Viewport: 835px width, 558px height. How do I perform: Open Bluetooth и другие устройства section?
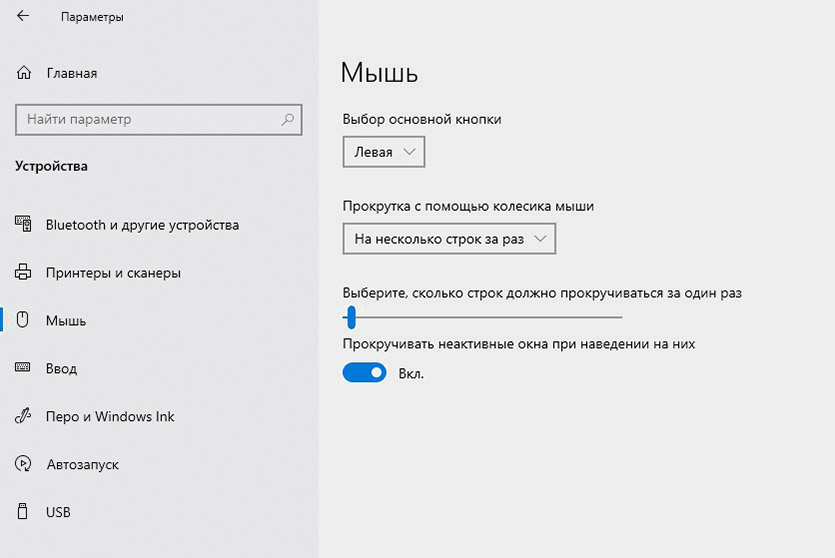pyautogui.click(x=142, y=225)
